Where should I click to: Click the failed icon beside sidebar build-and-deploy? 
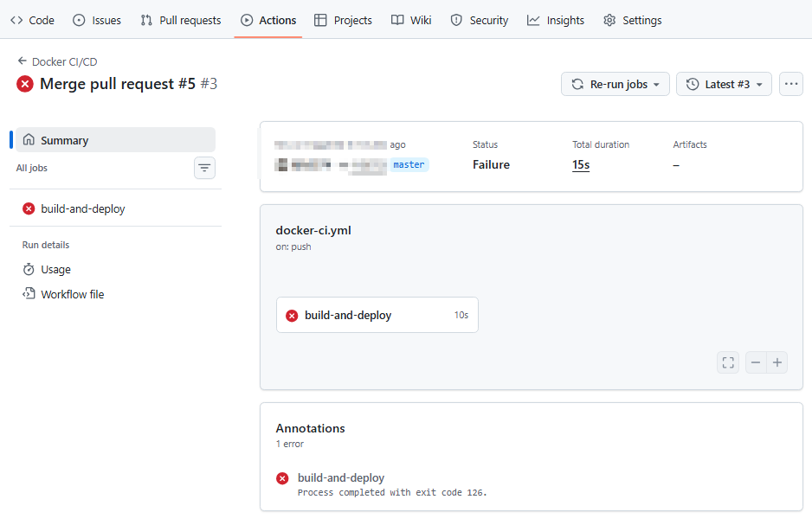click(x=29, y=208)
